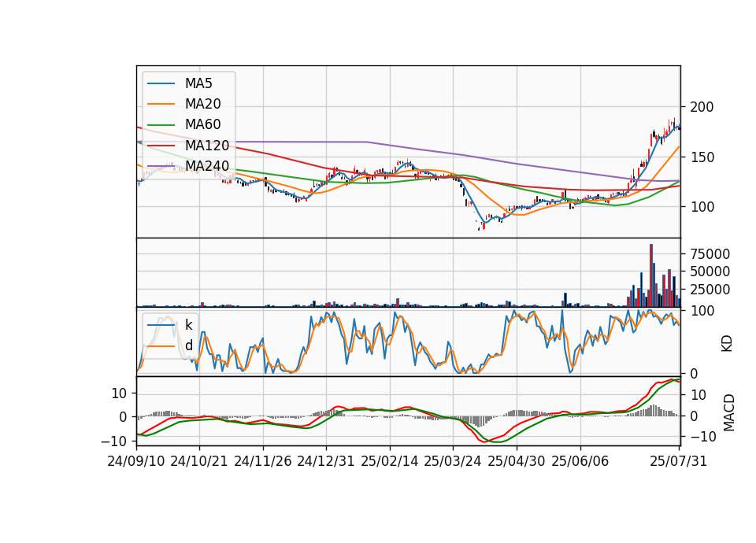The height and width of the screenshot is (543, 756).
Task: Click the 25000 volume axis label
Action: point(710,290)
